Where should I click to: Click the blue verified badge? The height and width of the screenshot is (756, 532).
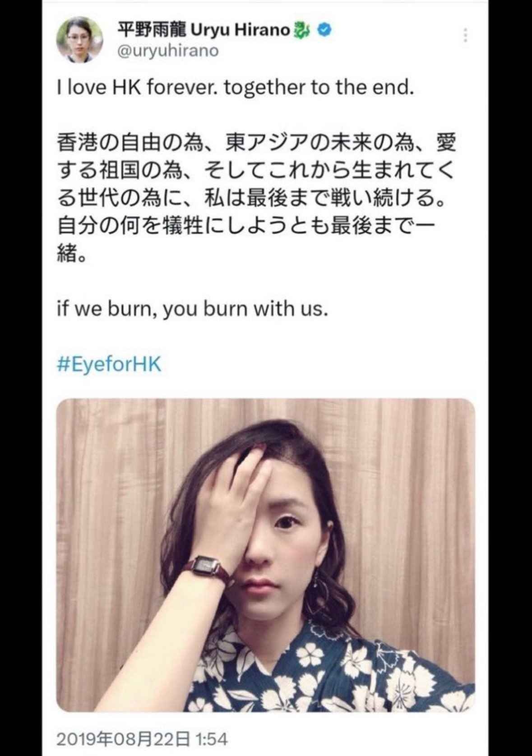(325, 30)
